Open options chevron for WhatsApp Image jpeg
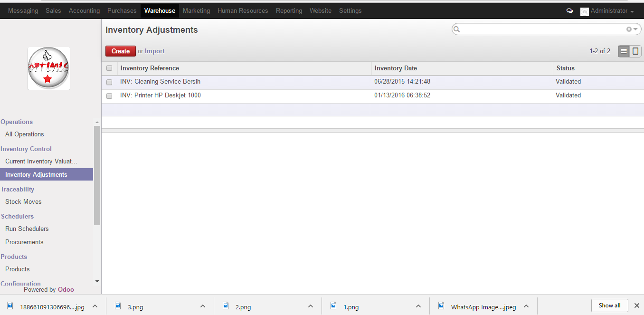The image size is (644, 315). click(526, 306)
